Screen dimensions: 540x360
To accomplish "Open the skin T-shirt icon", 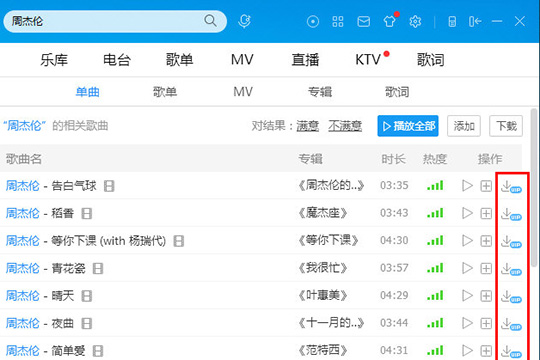I will pyautogui.click(x=390, y=21).
